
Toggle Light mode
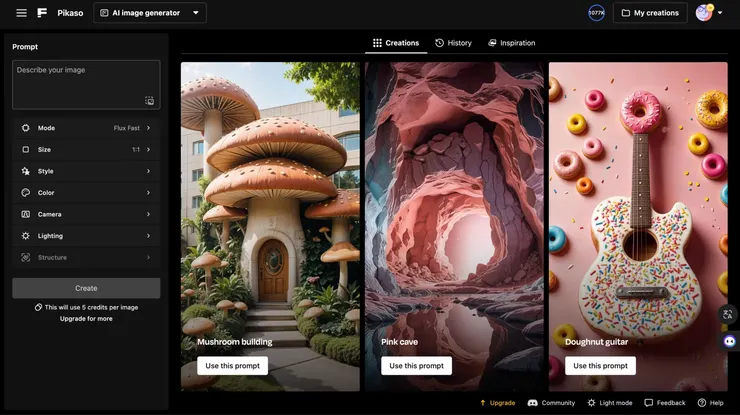pyautogui.click(x=609, y=403)
